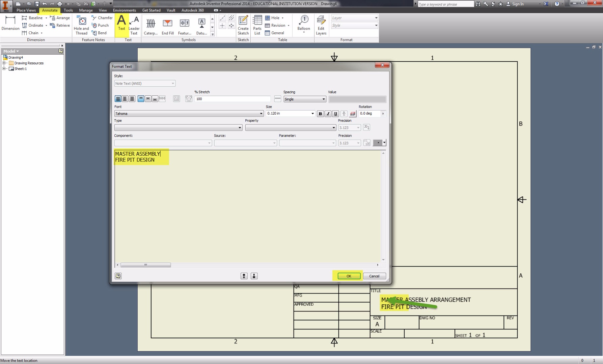Insert a General table
The width and height of the screenshot is (603, 364).
tap(275, 33)
